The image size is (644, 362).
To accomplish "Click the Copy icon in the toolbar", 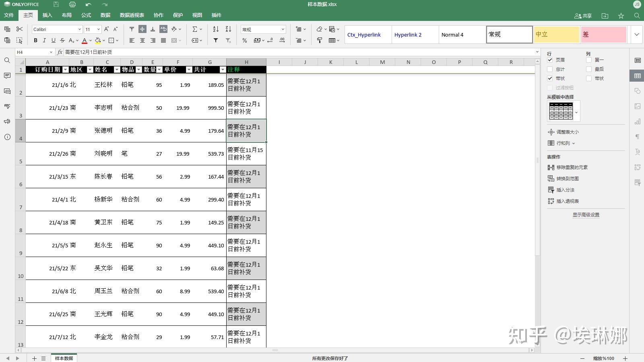I will (7, 29).
